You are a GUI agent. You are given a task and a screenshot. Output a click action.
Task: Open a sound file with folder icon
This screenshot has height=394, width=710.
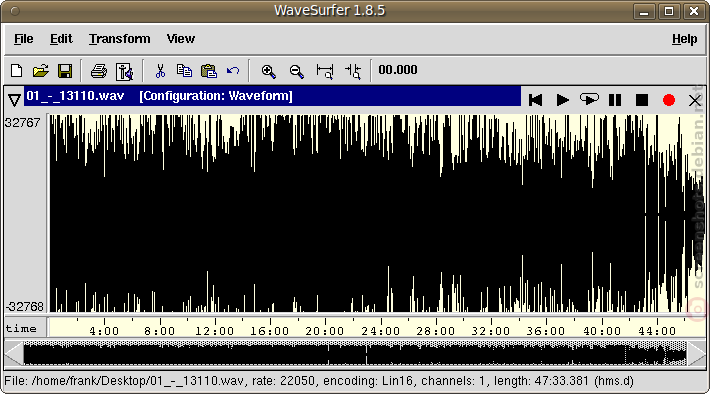tap(40, 71)
